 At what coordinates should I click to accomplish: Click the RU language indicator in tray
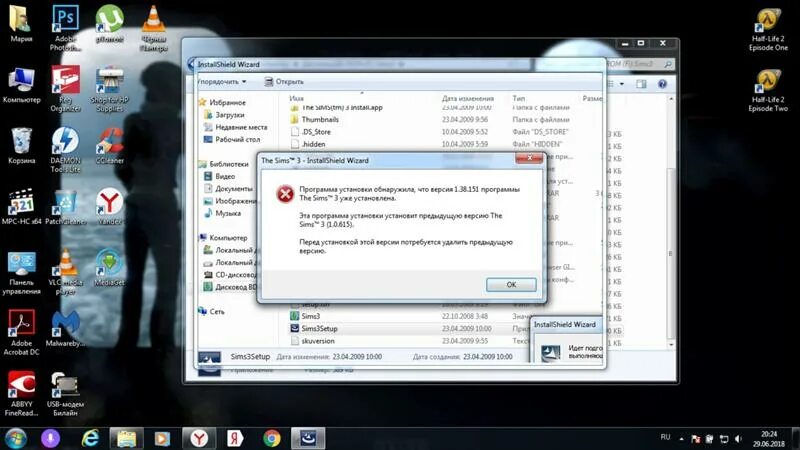pyautogui.click(x=665, y=437)
